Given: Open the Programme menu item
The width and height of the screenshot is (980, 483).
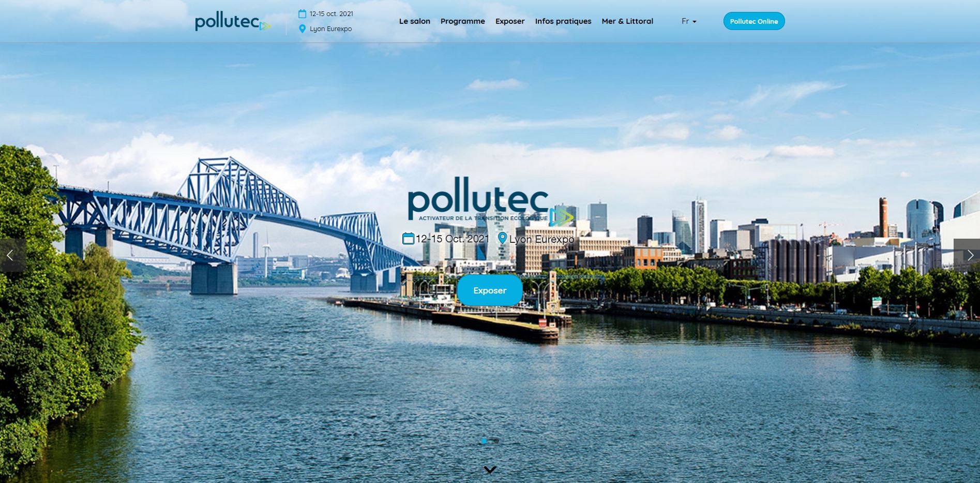Looking at the screenshot, I should point(462,21).
